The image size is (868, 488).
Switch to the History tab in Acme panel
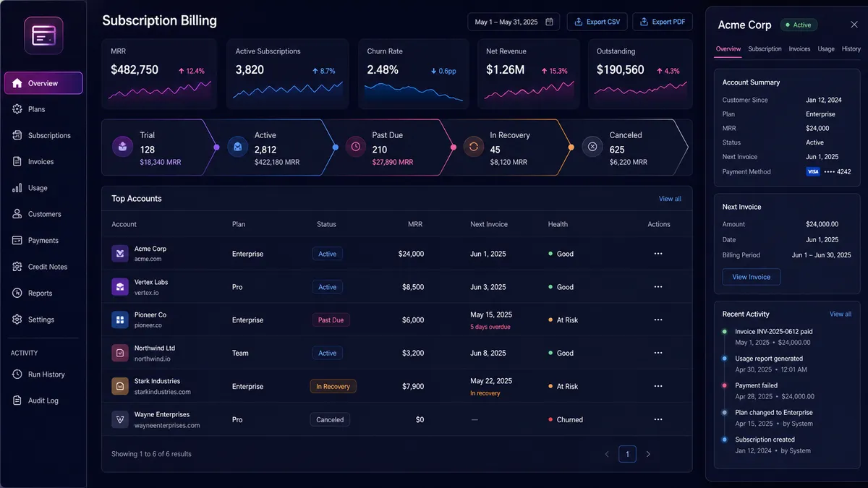851,49
